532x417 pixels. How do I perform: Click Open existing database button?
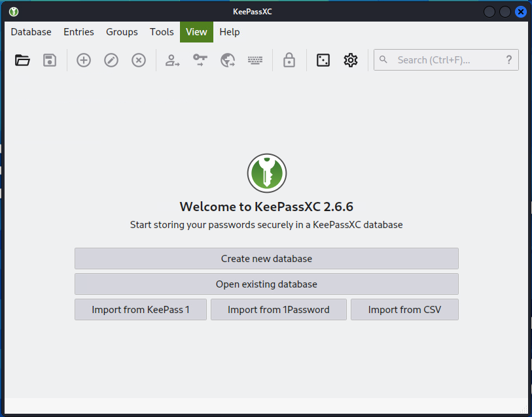tap(266, 284)
